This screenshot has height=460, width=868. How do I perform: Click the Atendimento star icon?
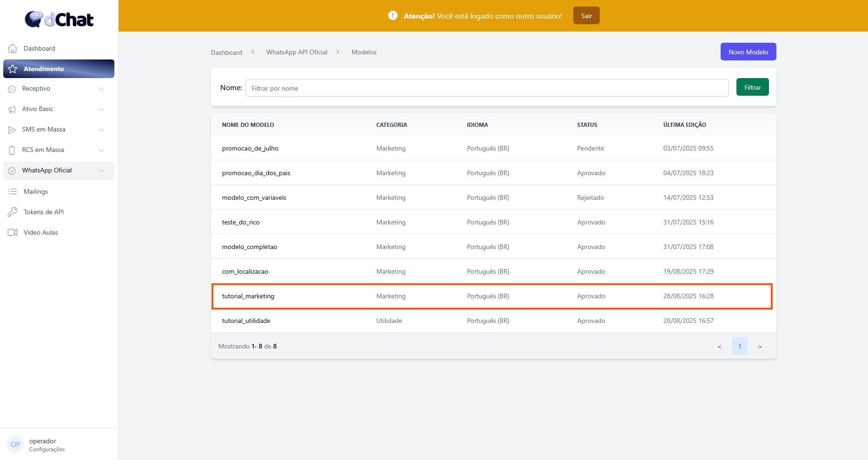pos(13,69)
